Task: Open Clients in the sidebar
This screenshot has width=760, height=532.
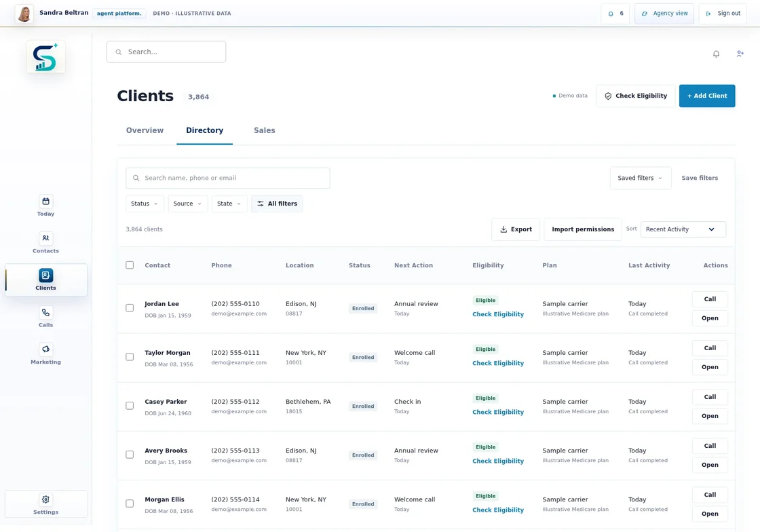Action: (45, 280)
